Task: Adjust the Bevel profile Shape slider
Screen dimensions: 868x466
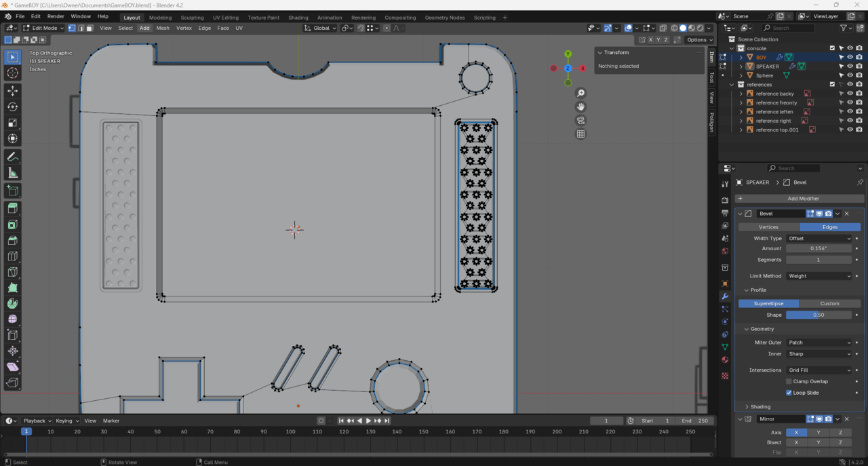Action: click(x=818, y=315)
